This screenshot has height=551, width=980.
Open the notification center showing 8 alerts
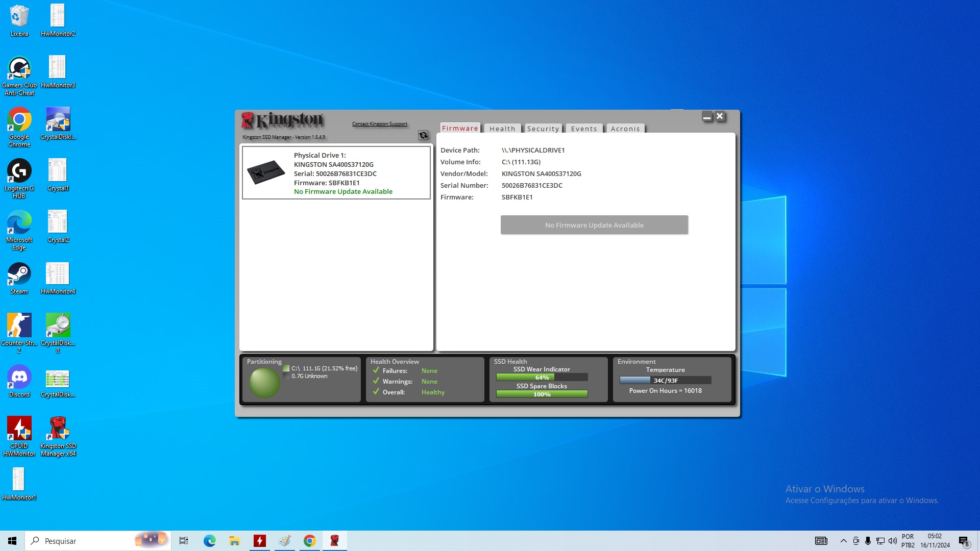964,541
